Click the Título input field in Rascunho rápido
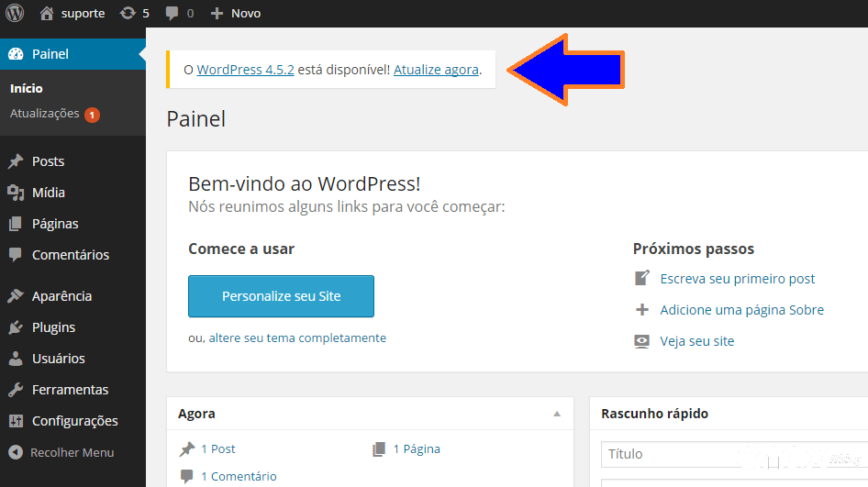 point(735,454)
